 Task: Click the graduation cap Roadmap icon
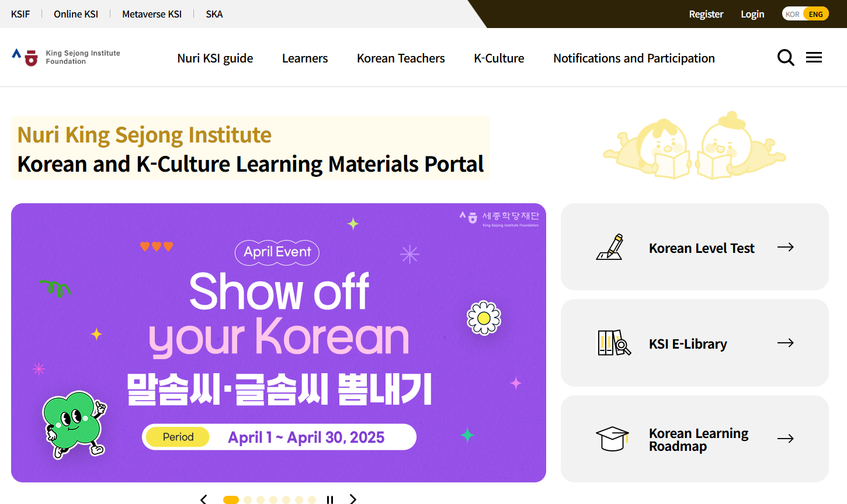(x=612, y=439)
